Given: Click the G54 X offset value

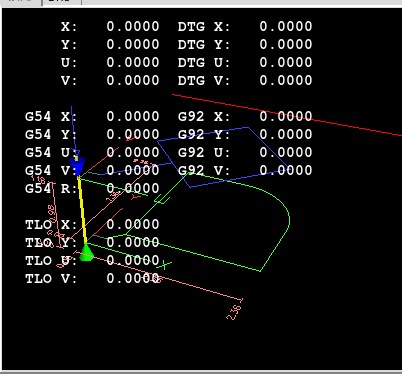Looking at the screenshot, I should click(x=133, y=116).
